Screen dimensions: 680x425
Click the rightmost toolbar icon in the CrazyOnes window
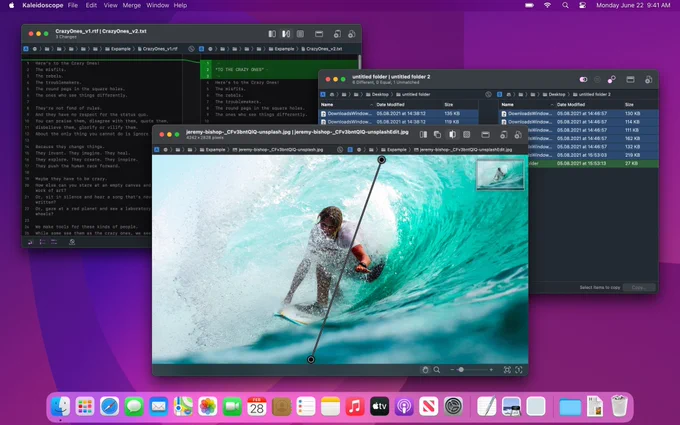click(352, 34)
